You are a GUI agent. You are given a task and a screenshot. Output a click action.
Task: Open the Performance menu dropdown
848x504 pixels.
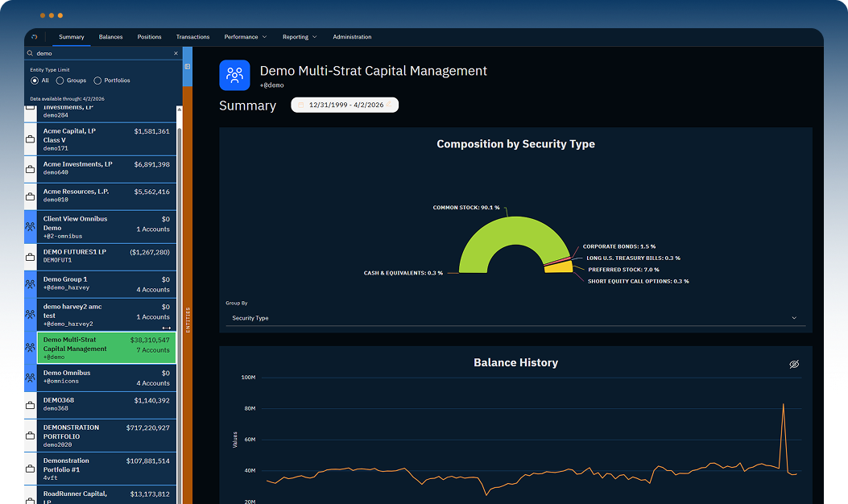click(246, 37)
